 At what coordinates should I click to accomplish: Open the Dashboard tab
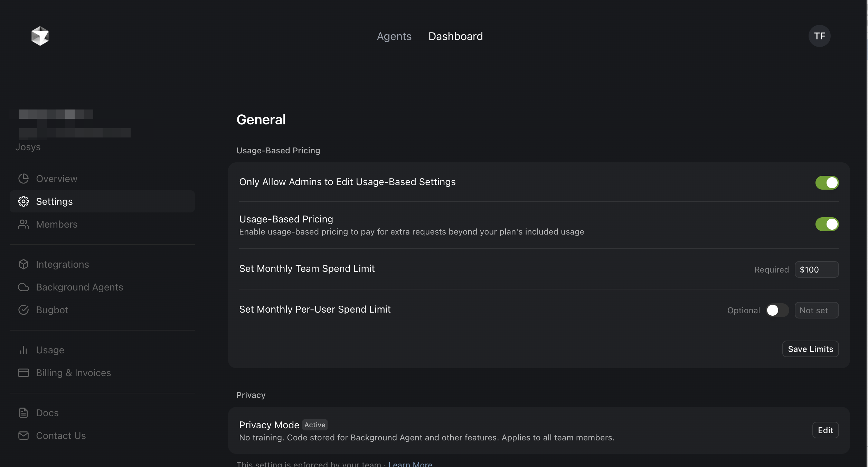[455, 36]
